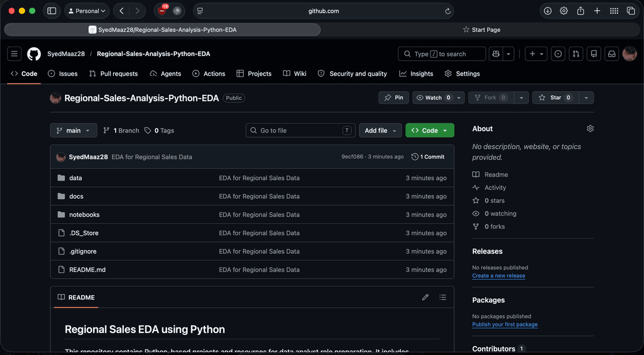The image size is (644, 355).
Task: Pin the repository to profile
Action: (394, 97)
